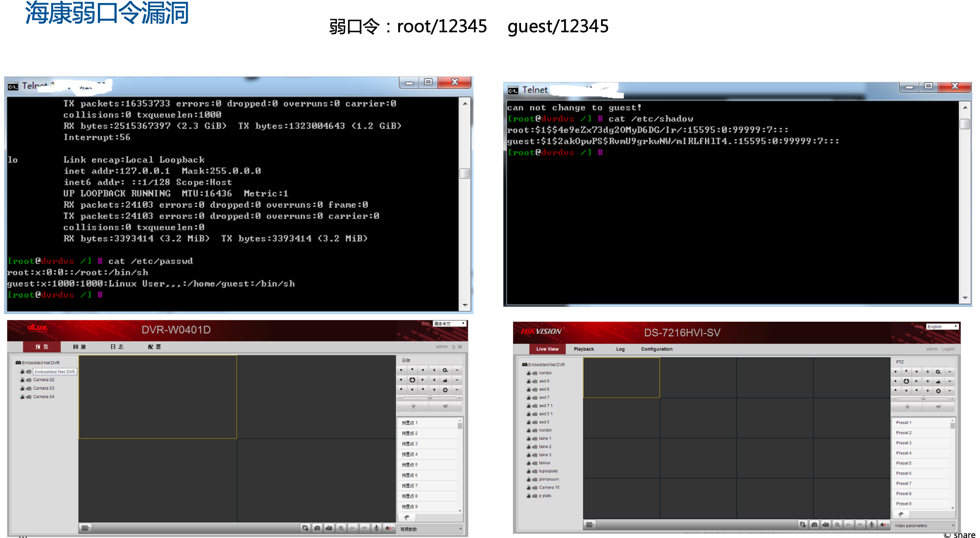Click e-PTZ digital zoom magnifier in Hikvision toolbar

pos(837,525)
